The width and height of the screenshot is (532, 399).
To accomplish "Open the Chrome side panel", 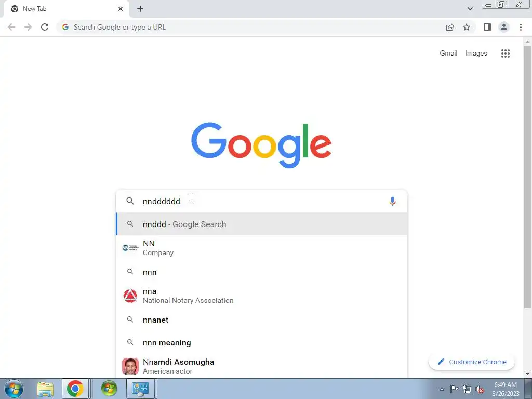I will 487,27.
